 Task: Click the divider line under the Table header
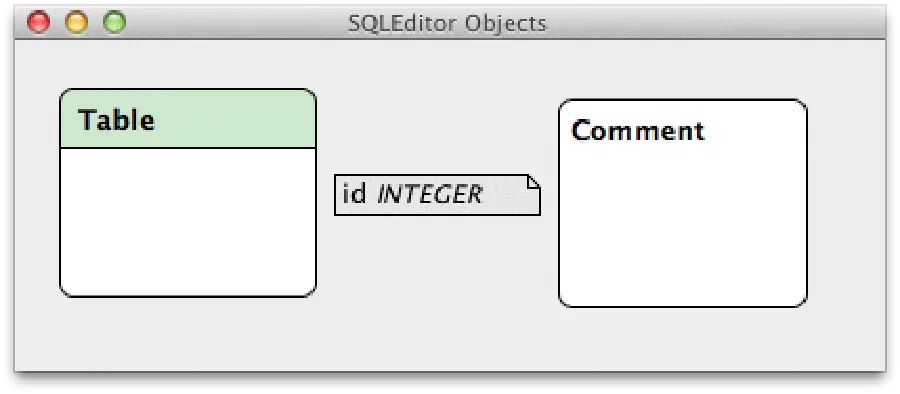(x=188, y=148)
